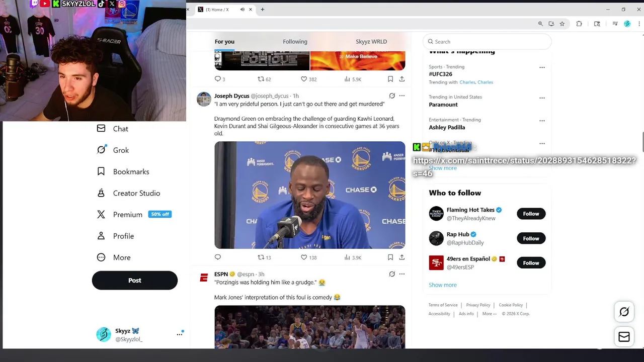Open the Ashley Padilla trending topic
Viewport: 644px width, 362px height.
coord(447,127)
